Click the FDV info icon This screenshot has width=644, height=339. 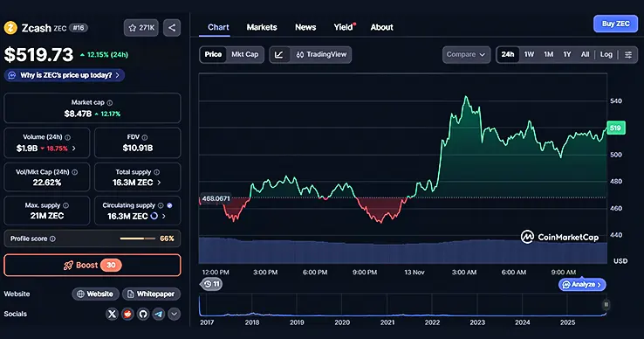coord(145,137)
